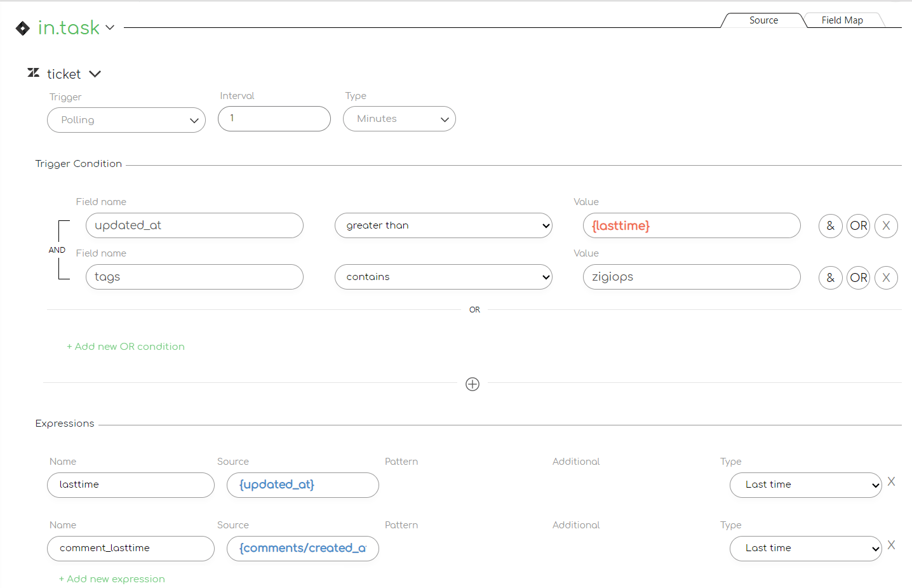Click Add new expression link

click(112, 579)
